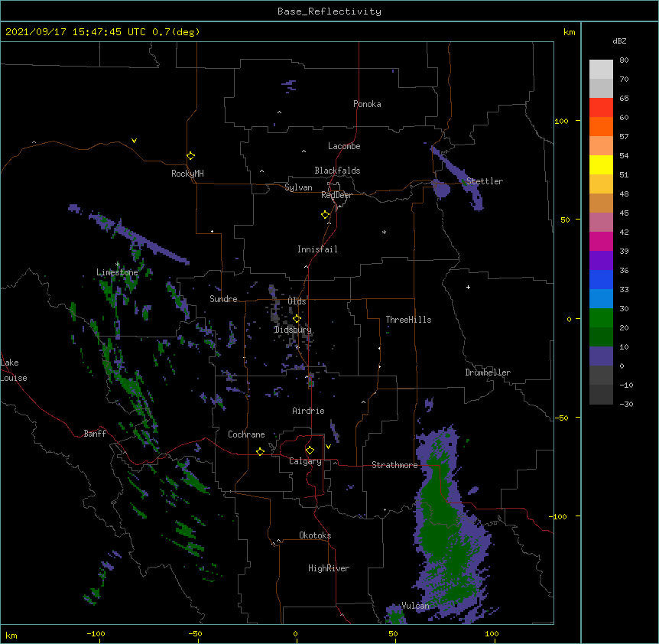Screen dimensions: 659x644
Task: Select the Lacombe label
Action: (344, 146)
